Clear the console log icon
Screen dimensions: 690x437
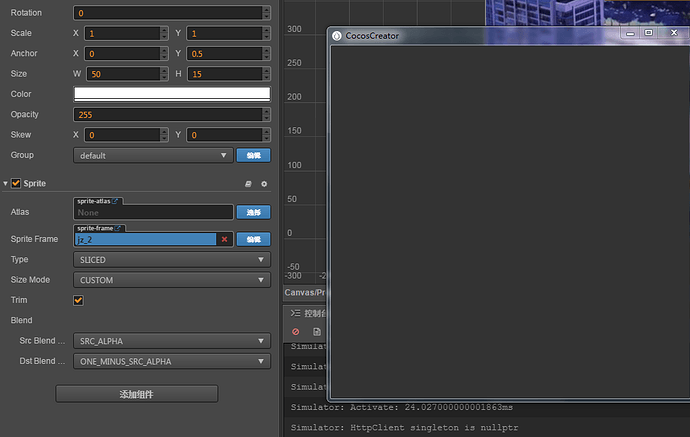coord(296,332)
